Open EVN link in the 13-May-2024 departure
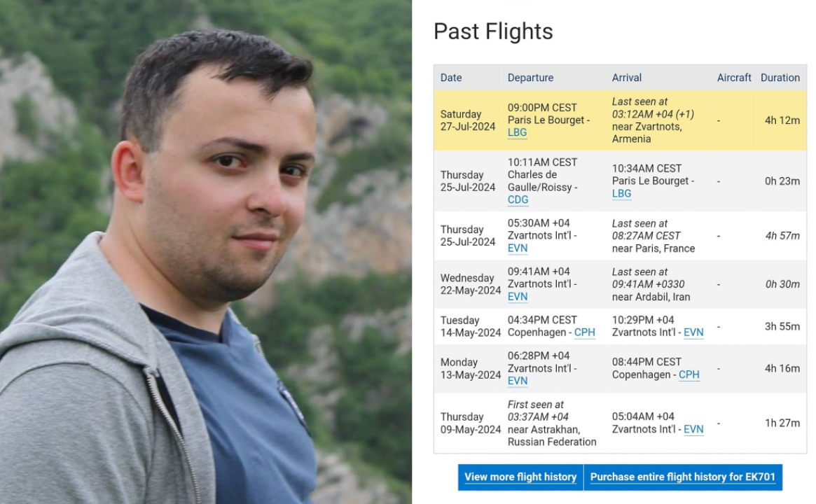 pos(518,381)
